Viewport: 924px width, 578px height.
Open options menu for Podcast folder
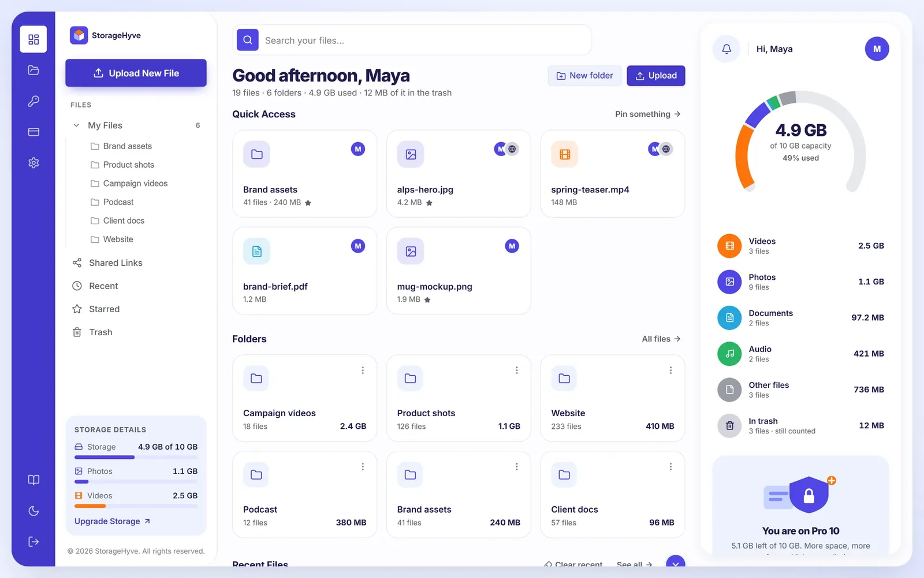[x=363, y=467]
